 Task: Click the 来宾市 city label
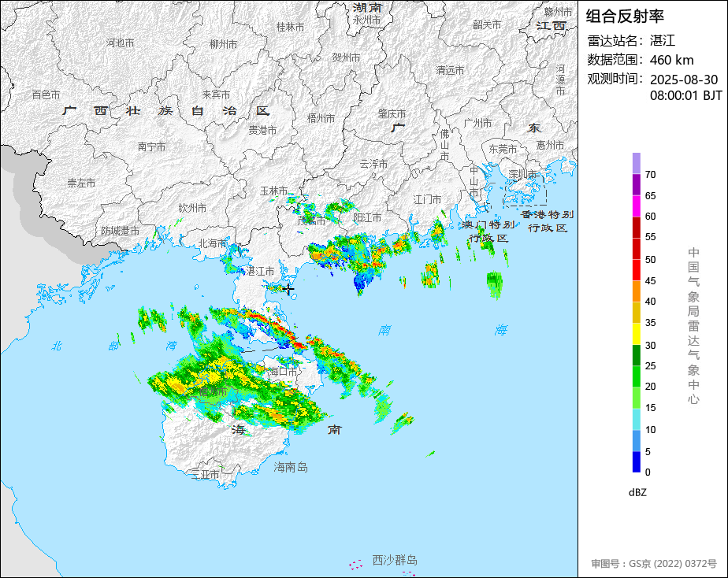(216, 94)
